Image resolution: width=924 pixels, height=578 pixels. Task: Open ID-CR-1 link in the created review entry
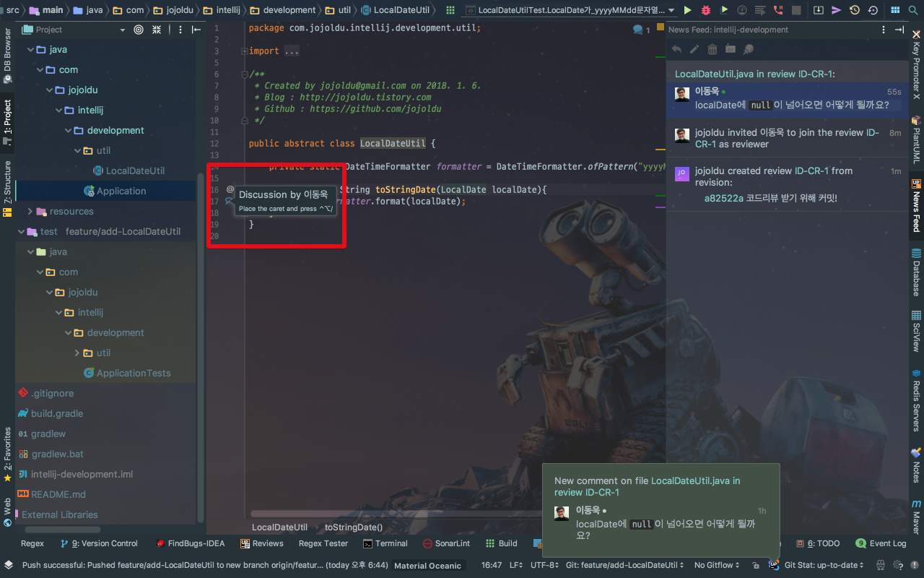tap(811, 171)
